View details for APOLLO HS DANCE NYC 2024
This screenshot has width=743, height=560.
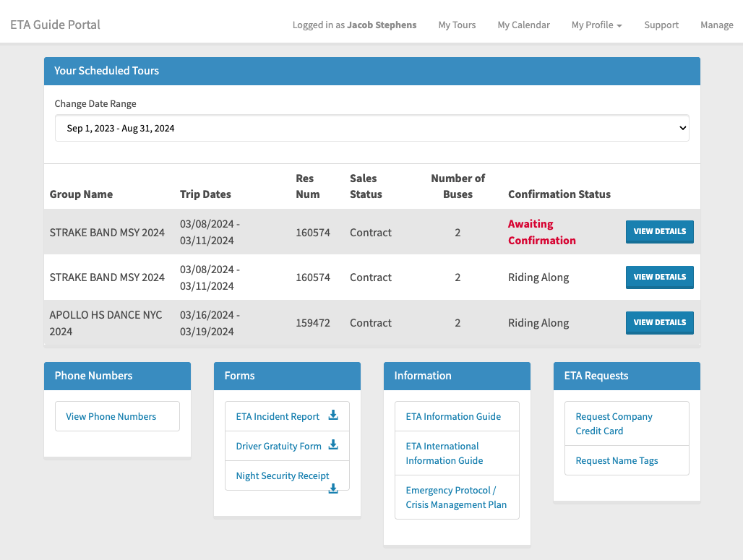pos(659,322)
